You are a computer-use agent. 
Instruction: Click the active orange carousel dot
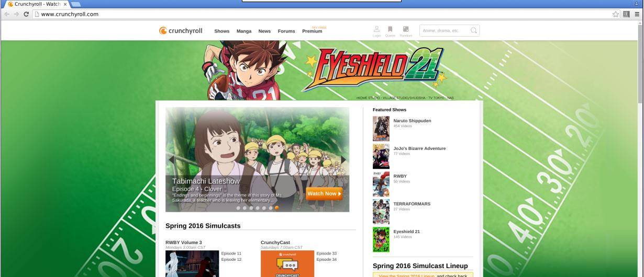pyautogui.click(x=276, y=207)
